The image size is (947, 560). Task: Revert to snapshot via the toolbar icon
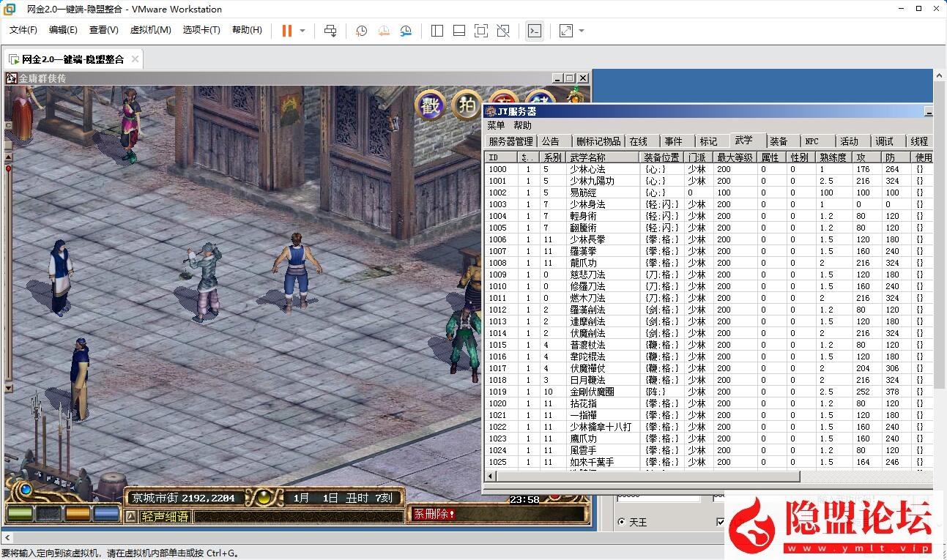click(x=383, y=31)
